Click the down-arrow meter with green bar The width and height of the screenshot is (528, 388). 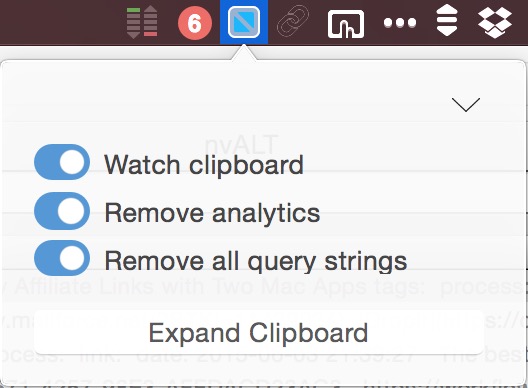coord(133,23)
